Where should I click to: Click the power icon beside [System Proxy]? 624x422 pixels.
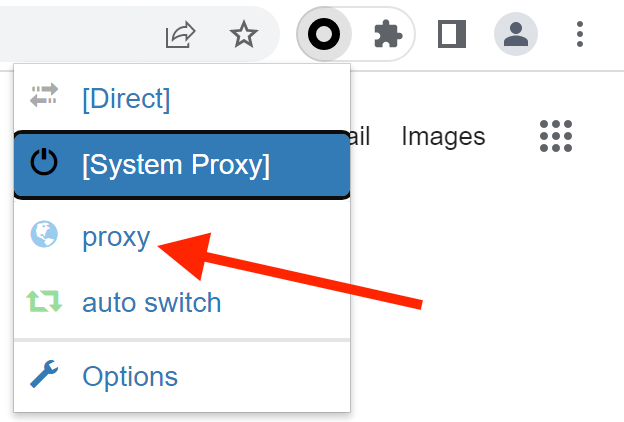45,163
